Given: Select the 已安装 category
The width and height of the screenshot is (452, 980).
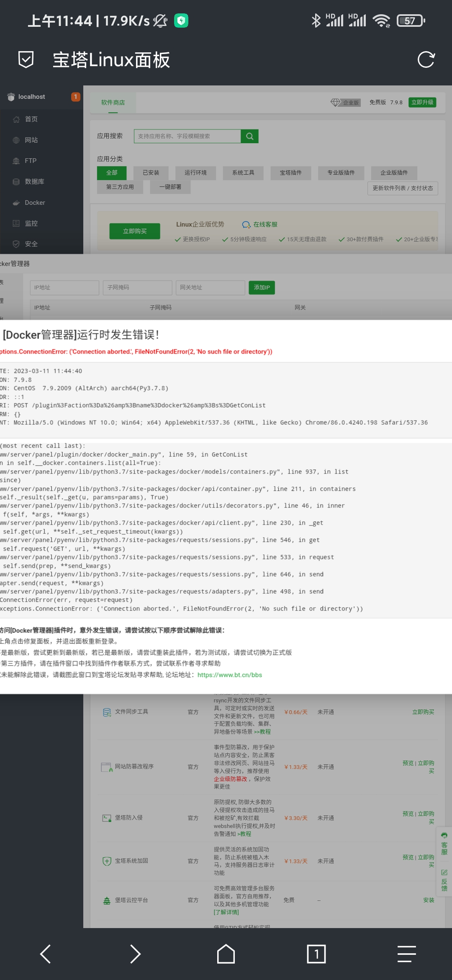Looking at the screenshot, I should coord(151,173).
